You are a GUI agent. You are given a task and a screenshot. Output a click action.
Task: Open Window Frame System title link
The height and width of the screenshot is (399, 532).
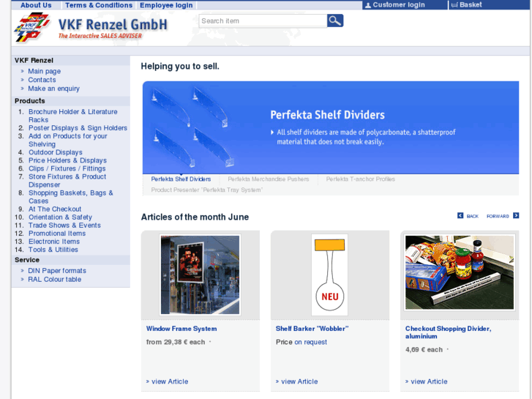181,329
